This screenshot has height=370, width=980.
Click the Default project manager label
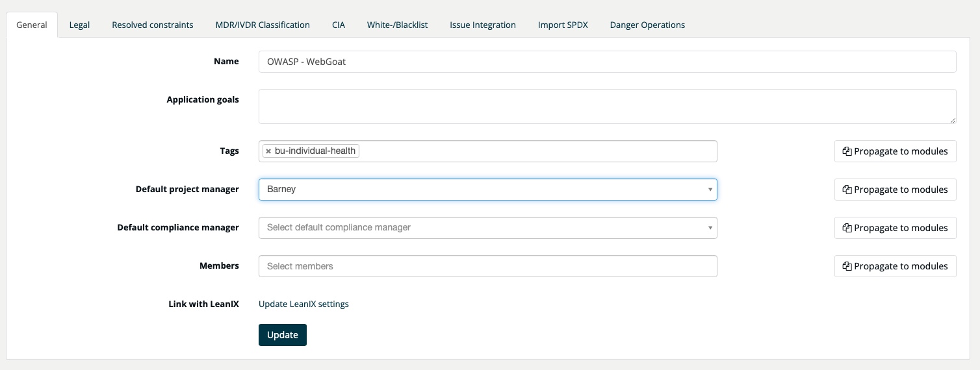tap(187, 190)
